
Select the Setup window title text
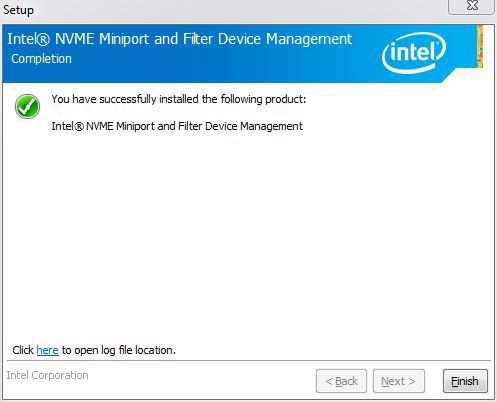pos(18,10)
